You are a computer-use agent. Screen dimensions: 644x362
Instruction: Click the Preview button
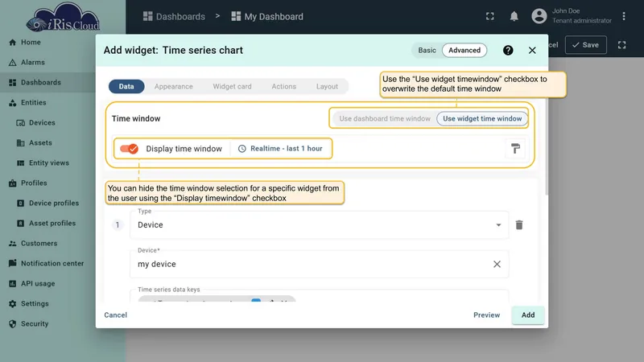[486, 315]
